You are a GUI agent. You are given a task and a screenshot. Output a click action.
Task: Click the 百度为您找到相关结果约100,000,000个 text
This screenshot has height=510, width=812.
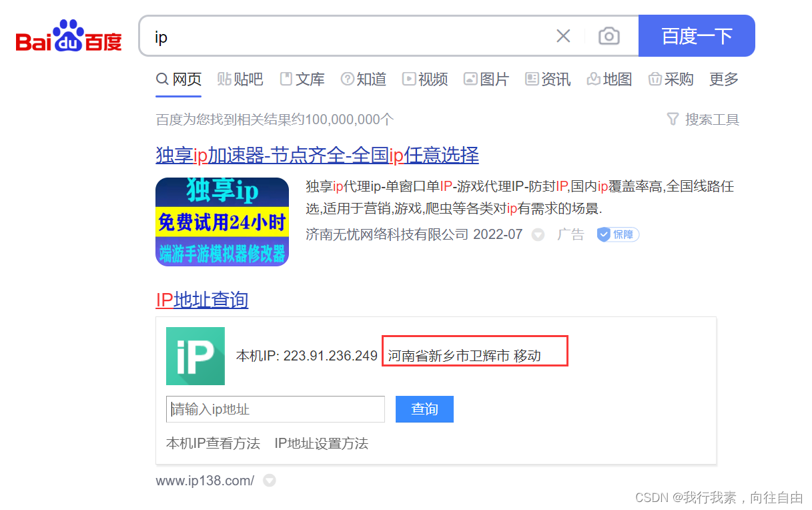pyautogui.click(x=275, y=119)
